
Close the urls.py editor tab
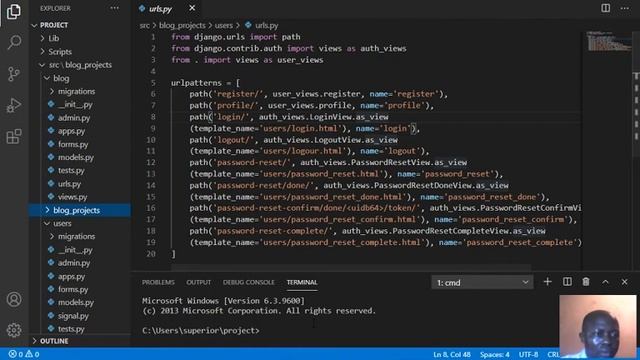192,8
